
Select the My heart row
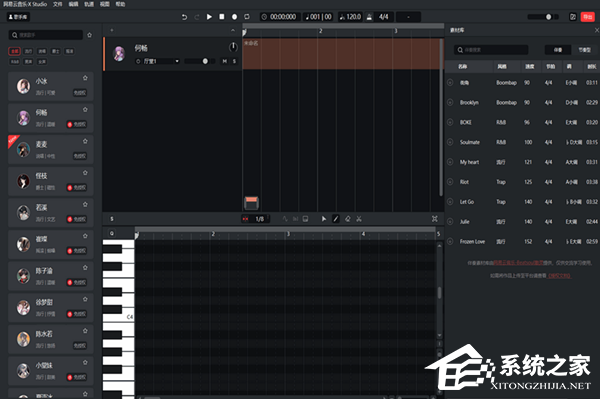point(522,162)
